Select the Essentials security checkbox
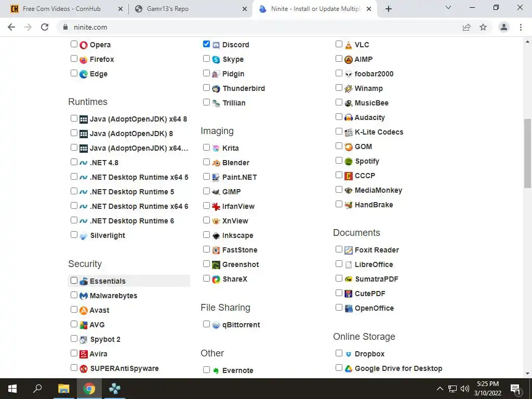 point(74,280)
